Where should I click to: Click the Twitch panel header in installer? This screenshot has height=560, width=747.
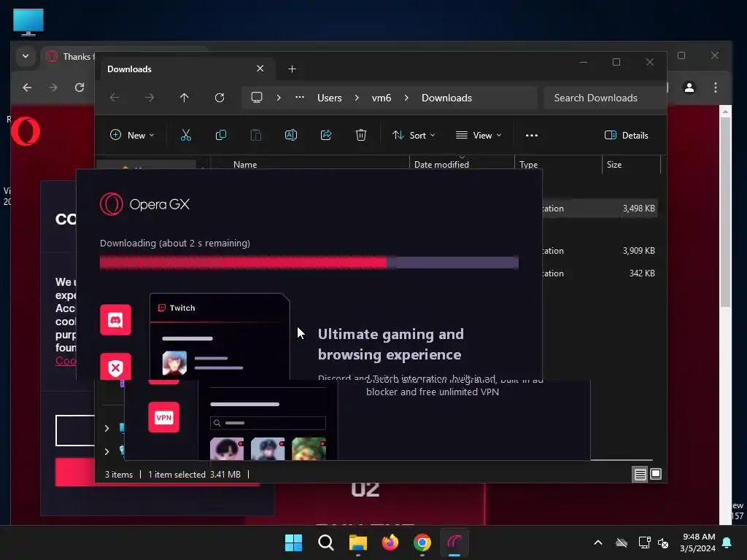point(220,308)
